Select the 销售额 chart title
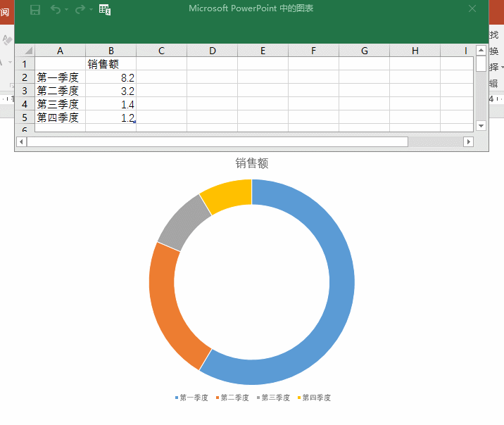 pyautogui.click(x=251, y=163)
